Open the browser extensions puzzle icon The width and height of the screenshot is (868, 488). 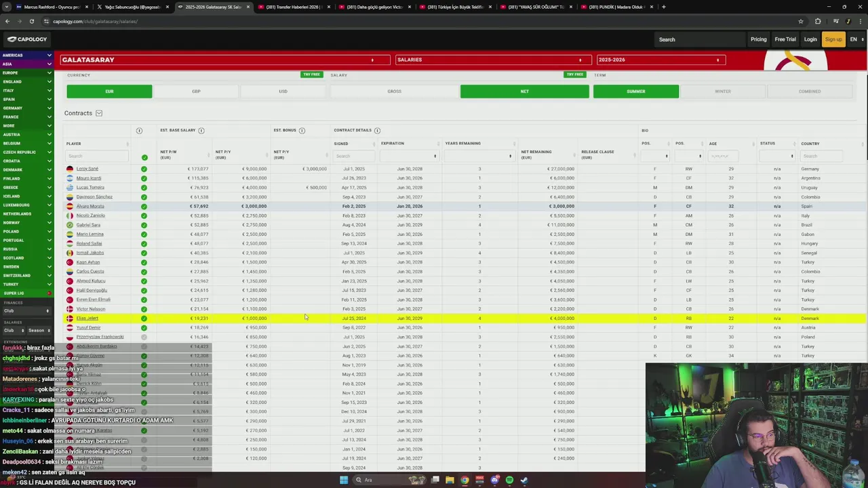point(818,21)
